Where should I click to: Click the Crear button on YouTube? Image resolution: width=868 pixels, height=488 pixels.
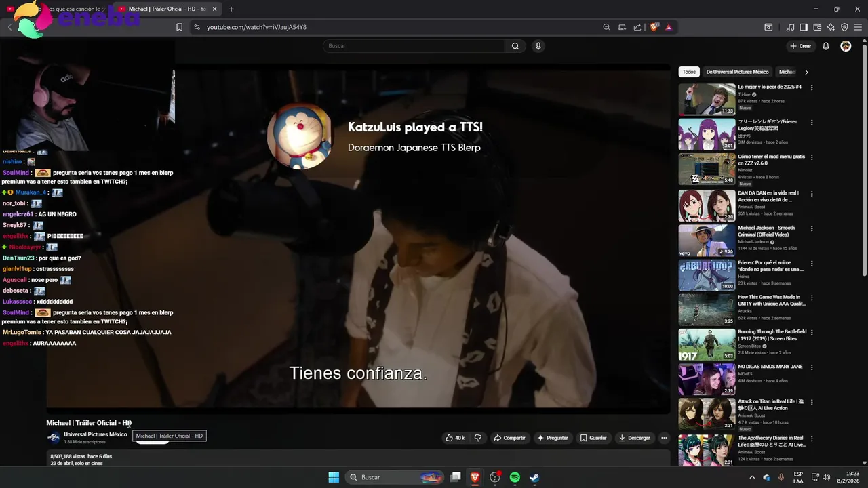pos(800,46)
